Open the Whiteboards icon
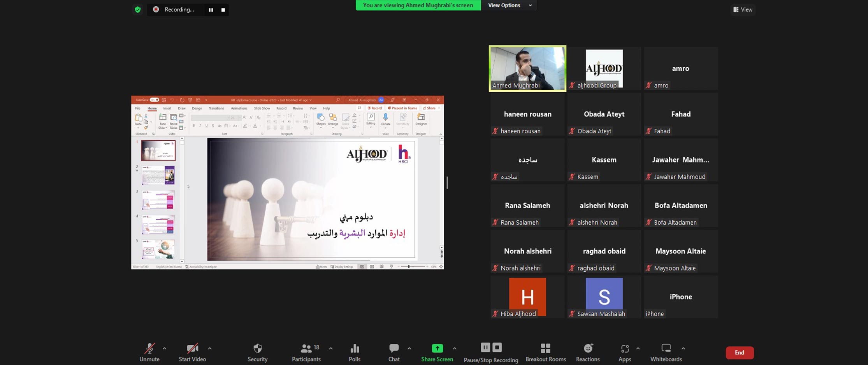The width and height of the screenshot is (868, 365). coord(666,348)
